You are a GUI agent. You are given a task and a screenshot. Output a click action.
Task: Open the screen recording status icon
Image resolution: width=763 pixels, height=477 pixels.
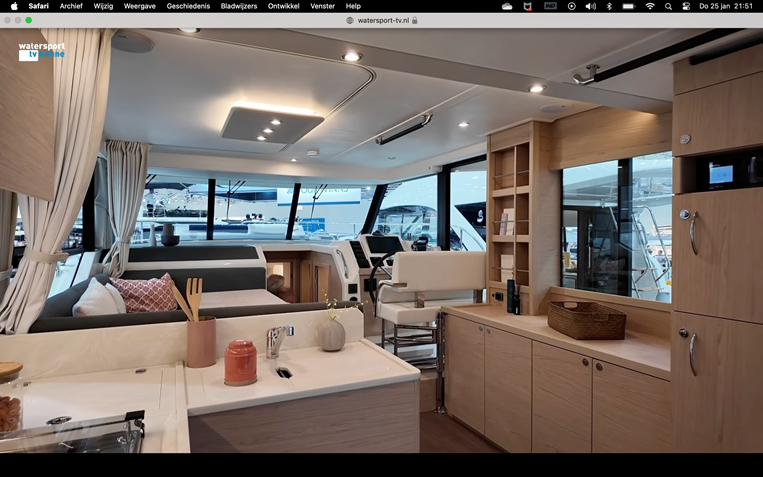[571, 6]
